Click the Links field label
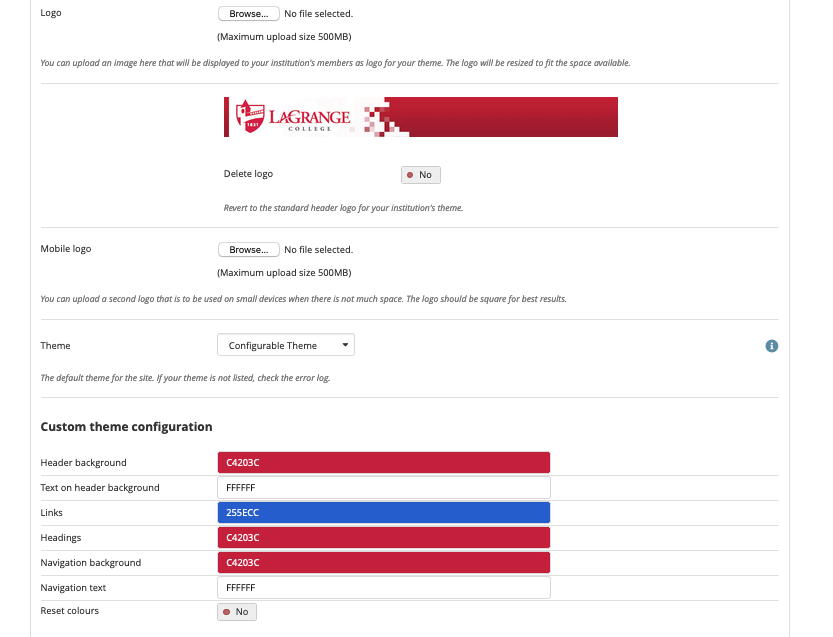Screen dimensions: 833x637 [x=51, y=513]
